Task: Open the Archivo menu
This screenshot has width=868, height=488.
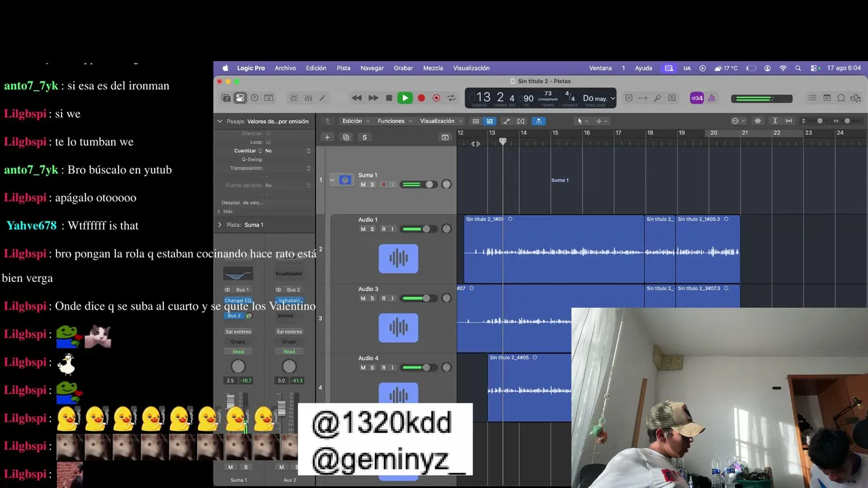Action: (285, 68)
